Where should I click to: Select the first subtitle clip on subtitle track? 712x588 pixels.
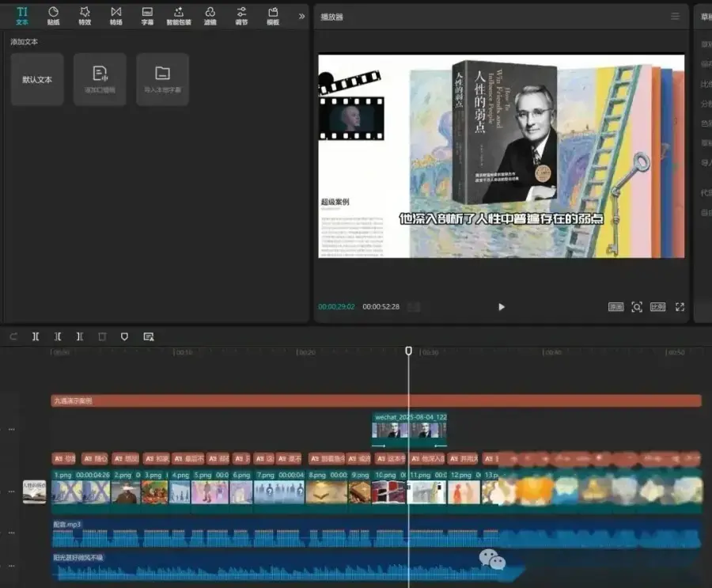coord(63,459)
